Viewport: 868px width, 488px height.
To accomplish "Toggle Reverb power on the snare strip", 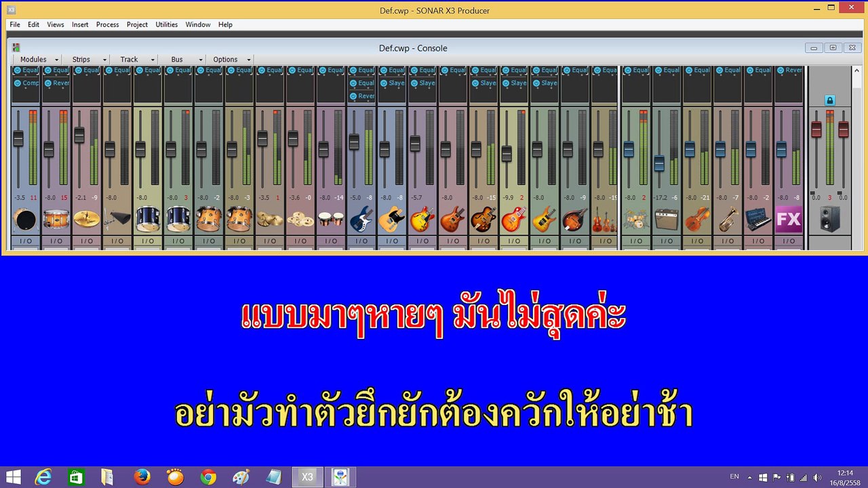I will [48, 83].
